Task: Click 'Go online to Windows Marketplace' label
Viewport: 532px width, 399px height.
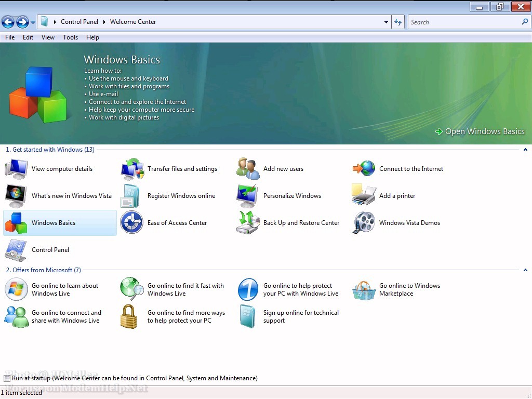Action: [409, 290]
